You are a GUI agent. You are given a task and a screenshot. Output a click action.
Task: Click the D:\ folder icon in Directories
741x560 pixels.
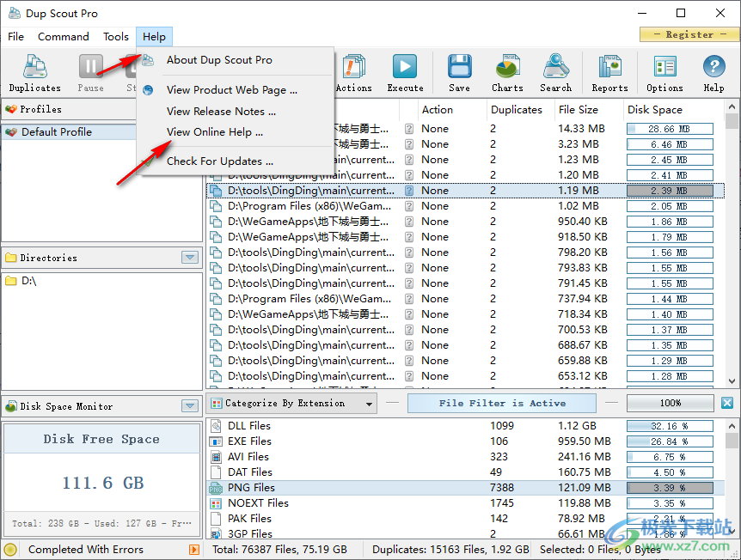11,281
